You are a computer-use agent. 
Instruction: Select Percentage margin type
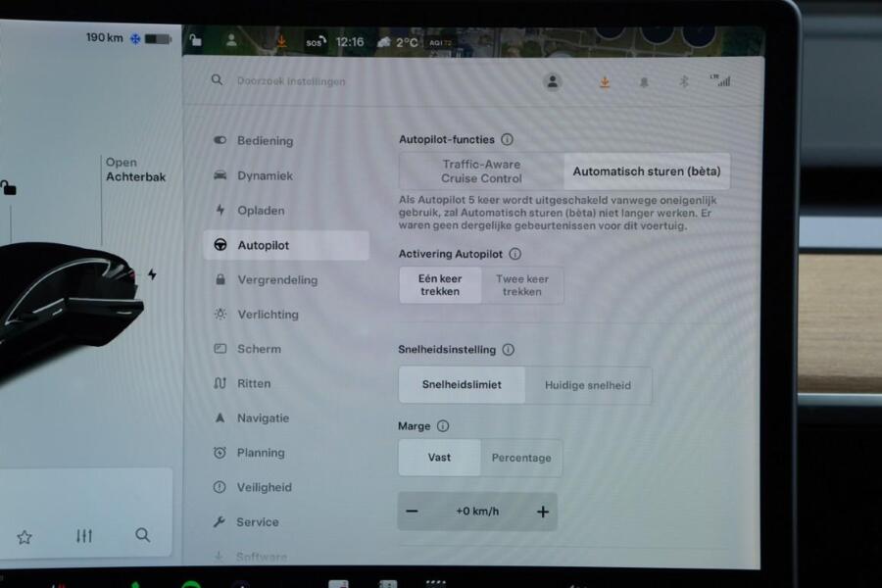[x=521, y=458]
